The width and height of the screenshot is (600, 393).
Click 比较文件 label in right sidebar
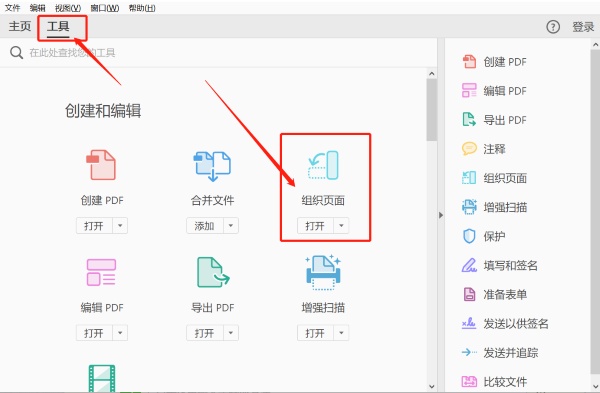point(505,382)
